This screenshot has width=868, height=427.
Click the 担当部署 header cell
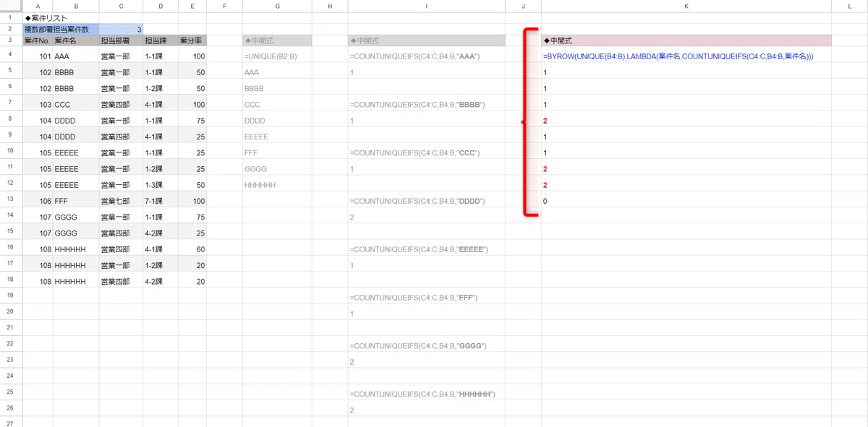(x=121, y=40)
